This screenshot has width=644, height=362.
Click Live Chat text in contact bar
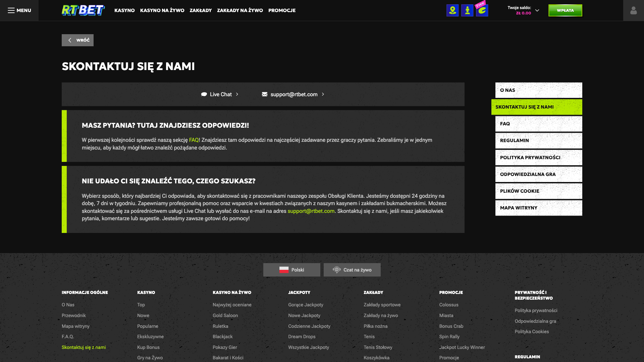(221, 95)
